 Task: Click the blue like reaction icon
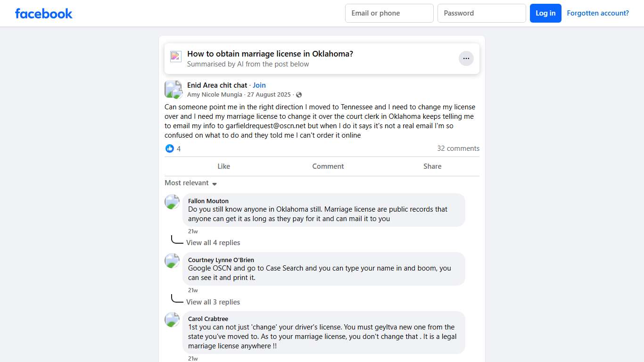click(170, 148)
